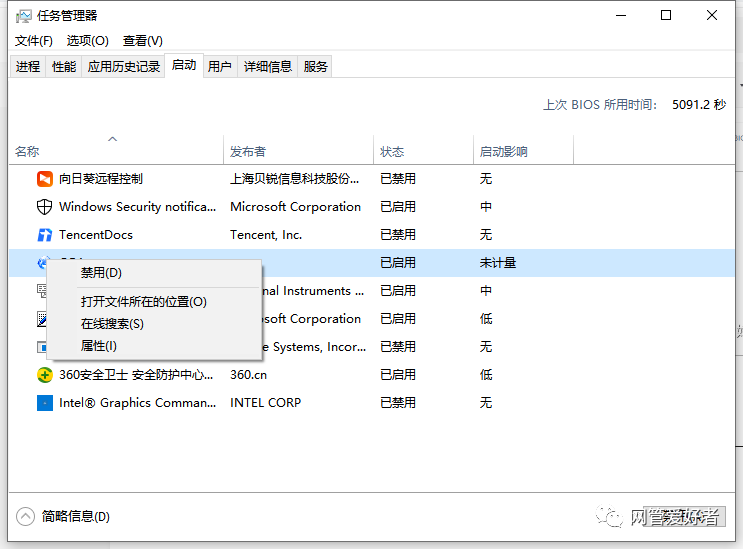Click the Intel Graphics Command icon
Screen dimensions: 743x549
point(45,403)
